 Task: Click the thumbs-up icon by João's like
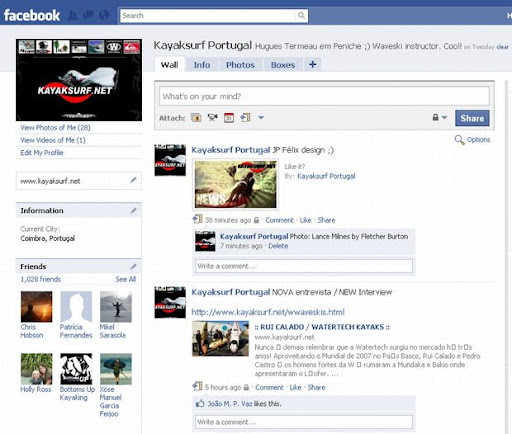pos(200,404)
